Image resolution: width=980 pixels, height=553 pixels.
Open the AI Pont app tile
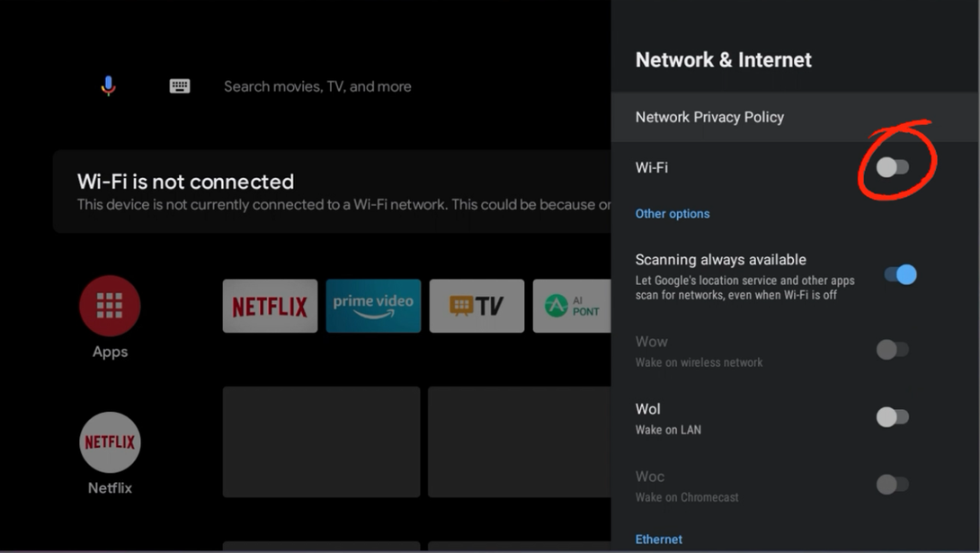572,306
